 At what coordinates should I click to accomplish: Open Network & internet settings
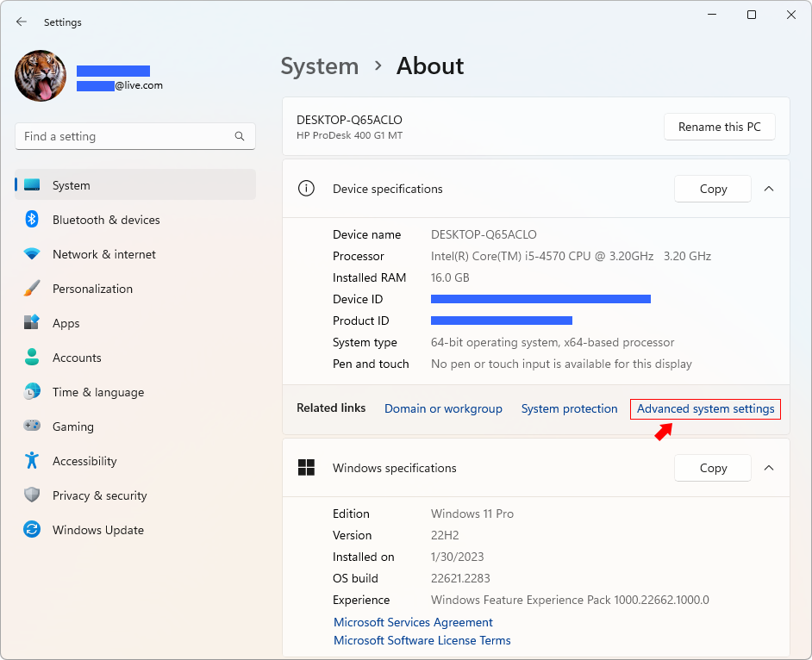click(x=135, y=254)
